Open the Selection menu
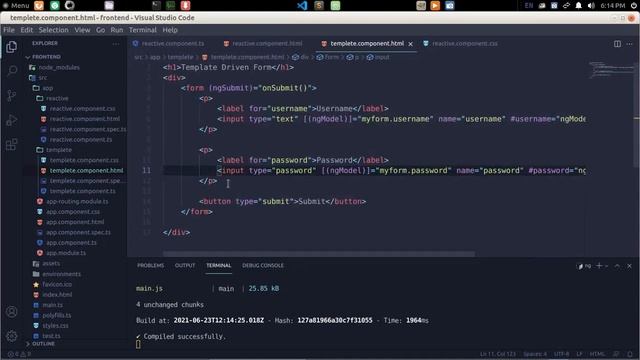Viewport: 640px width, 360px height. coord(53,30)
